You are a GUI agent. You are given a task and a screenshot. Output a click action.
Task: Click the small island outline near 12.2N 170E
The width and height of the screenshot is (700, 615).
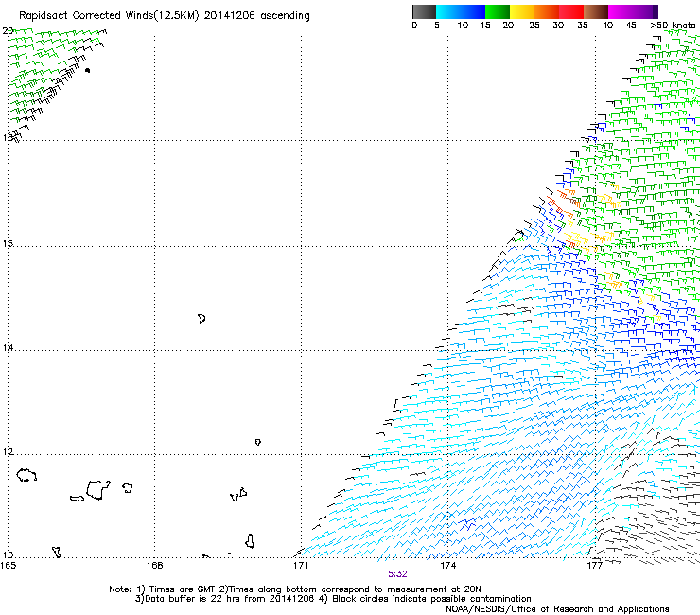click(x=258, y=442)
